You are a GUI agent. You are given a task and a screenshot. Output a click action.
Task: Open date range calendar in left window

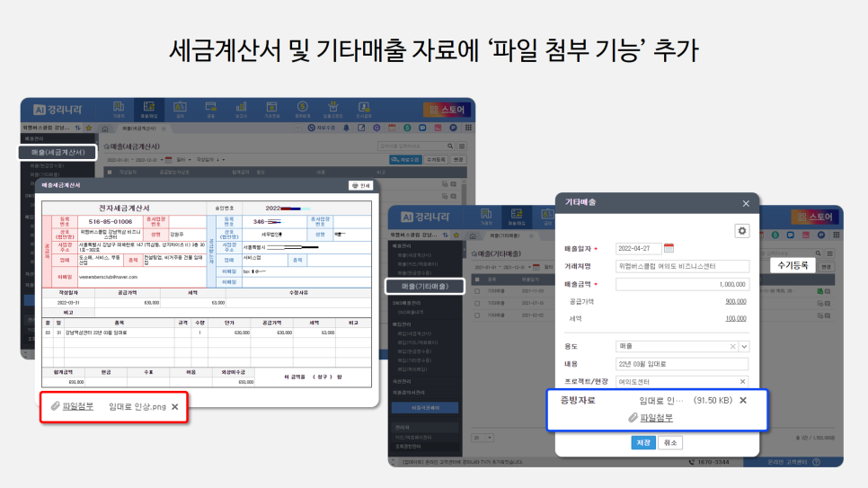tap(169, 160)
